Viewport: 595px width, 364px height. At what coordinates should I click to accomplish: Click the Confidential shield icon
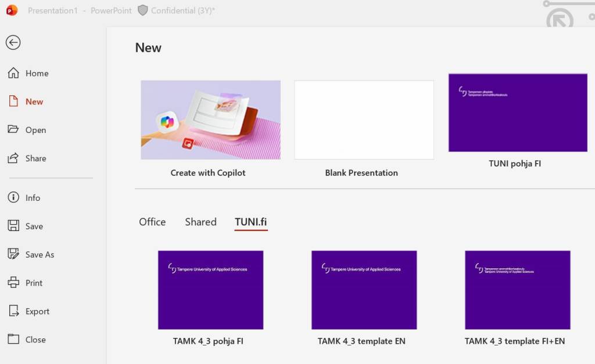(143, 10)
